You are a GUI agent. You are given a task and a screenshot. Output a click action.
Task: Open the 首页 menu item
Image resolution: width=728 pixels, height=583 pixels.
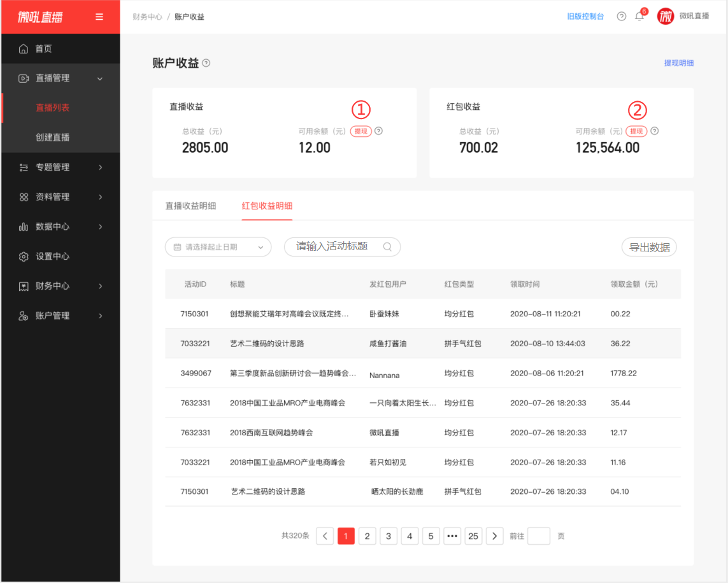pos(61,49)
